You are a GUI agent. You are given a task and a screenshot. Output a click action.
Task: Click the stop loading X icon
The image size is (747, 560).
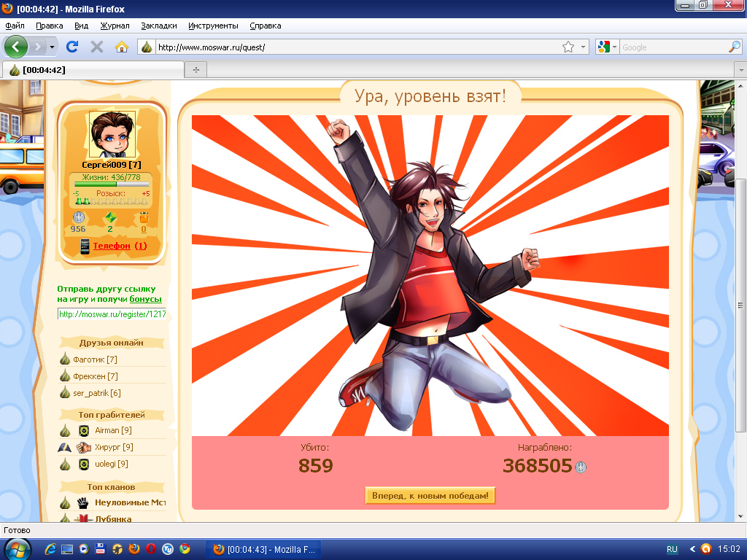97,47
